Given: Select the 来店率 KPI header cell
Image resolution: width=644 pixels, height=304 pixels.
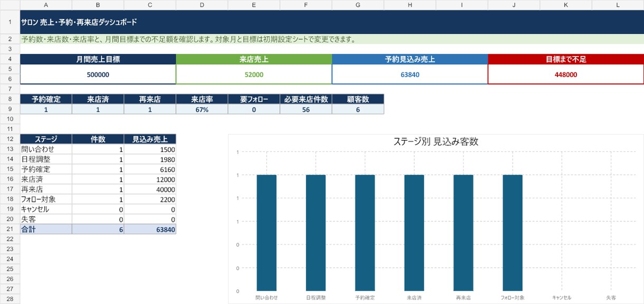Looking at the screenshot, I should [202, 99].
